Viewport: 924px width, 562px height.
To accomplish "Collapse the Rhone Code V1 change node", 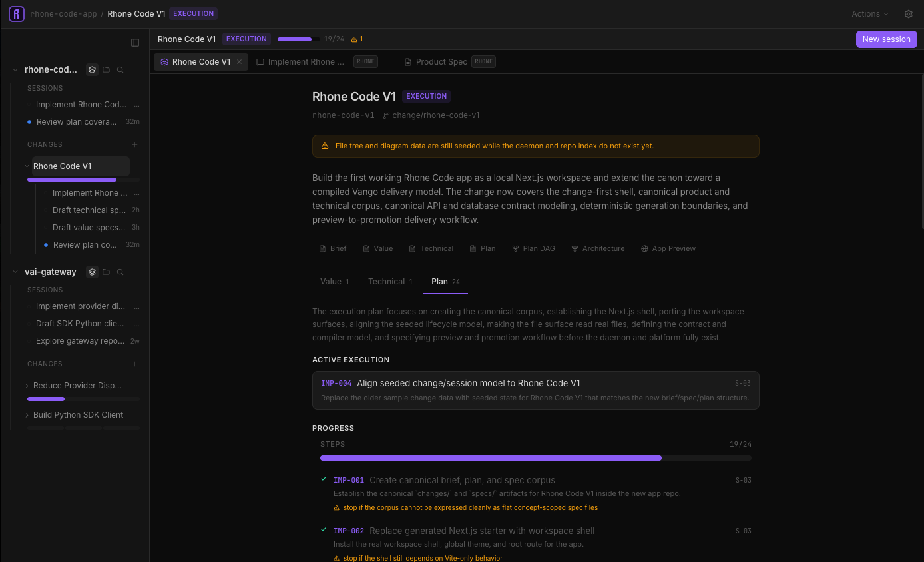I will click(27, 166).
